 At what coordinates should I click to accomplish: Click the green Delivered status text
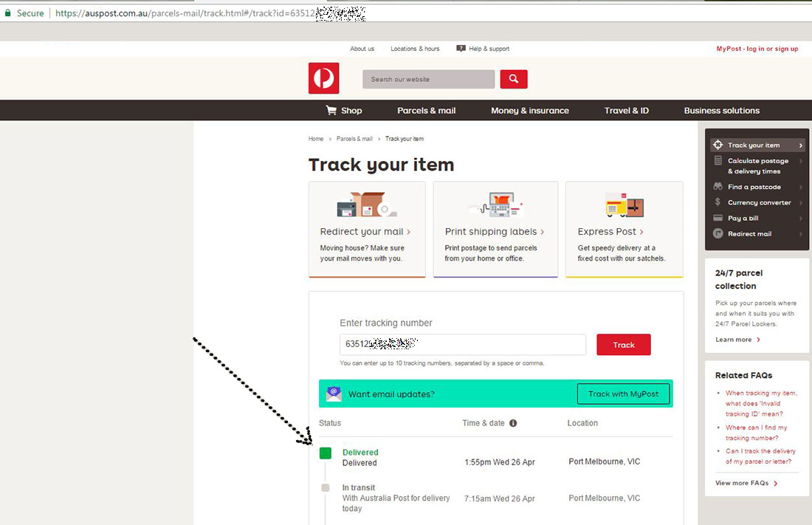(x=360, y=452)
